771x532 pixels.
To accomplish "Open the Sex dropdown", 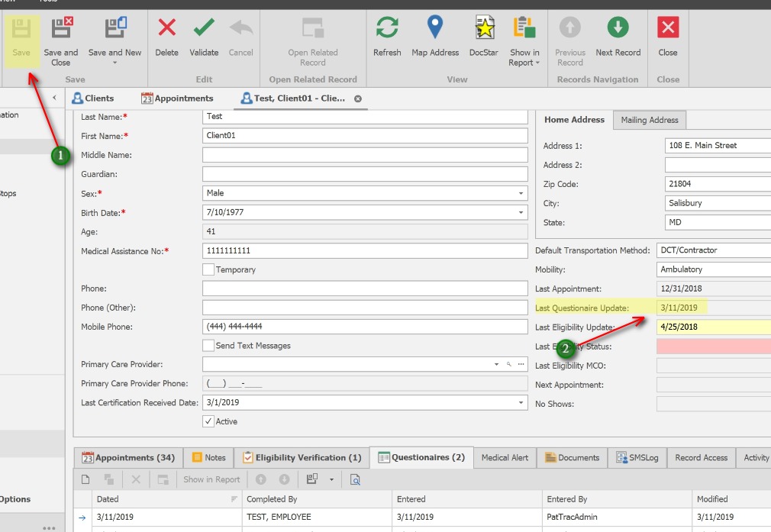I will click(522, 193).
